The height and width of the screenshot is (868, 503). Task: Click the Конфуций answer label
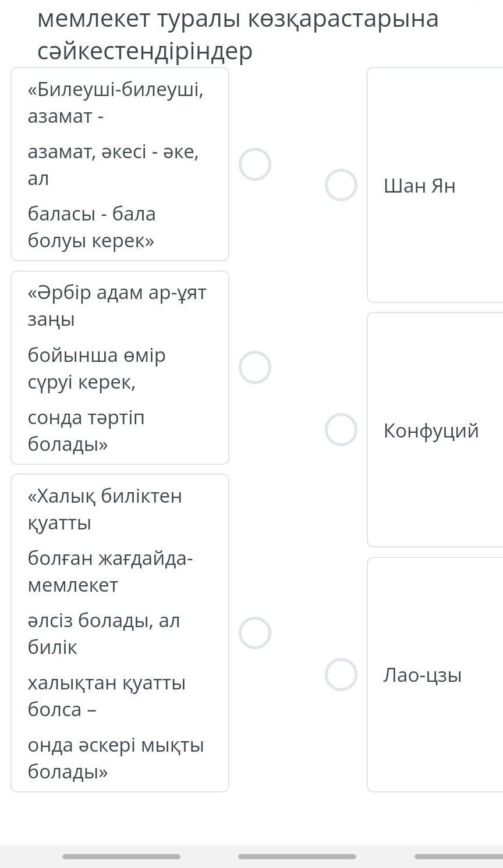[x=431, y=431]
